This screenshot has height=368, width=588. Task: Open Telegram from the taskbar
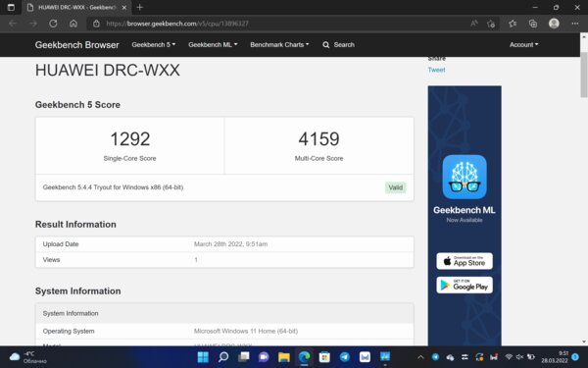tap(345, 357)
